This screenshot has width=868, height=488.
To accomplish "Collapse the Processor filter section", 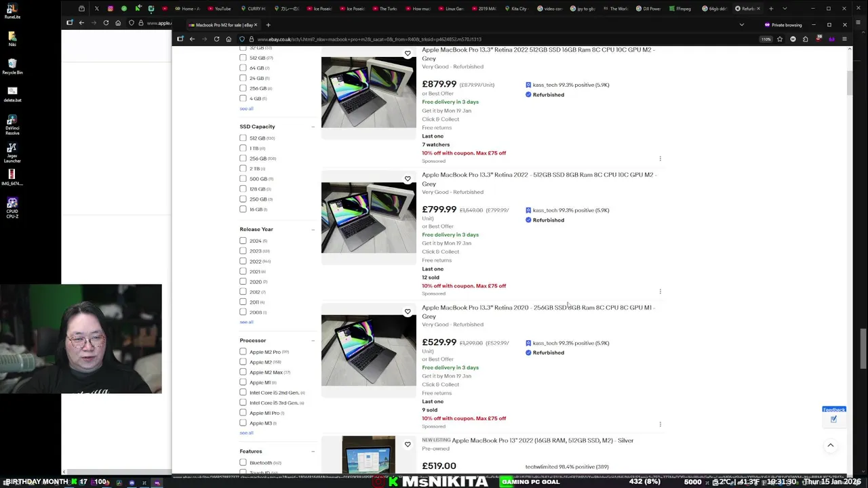I will click(313, 341).
